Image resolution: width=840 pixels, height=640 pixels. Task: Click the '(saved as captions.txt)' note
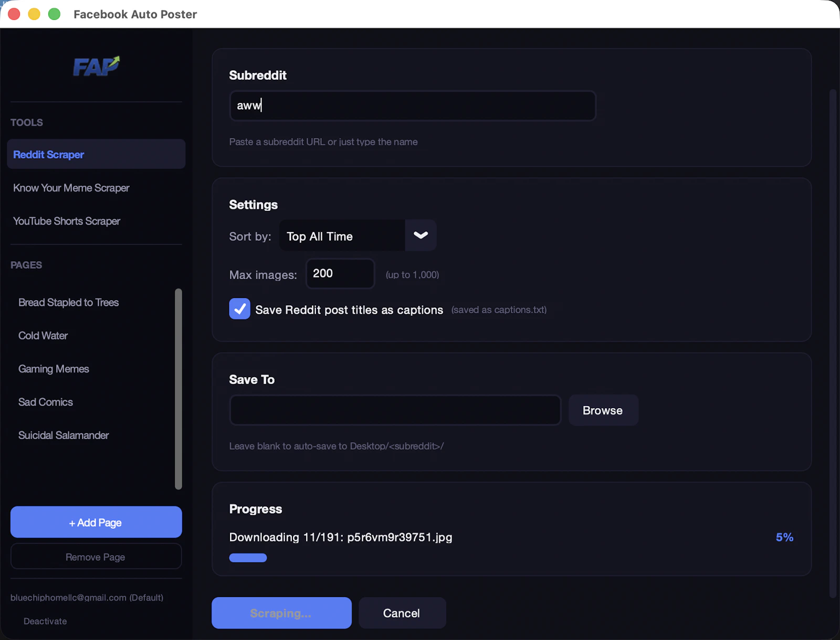pos(499,310)
